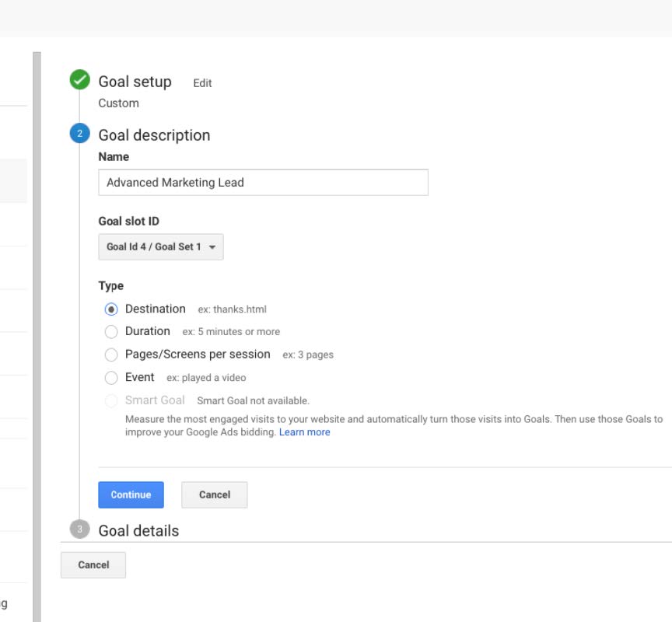This screenshot has width=672, height=622.
Task: Click the Goal slot dropdown arrow
Action: click(212, 247)
